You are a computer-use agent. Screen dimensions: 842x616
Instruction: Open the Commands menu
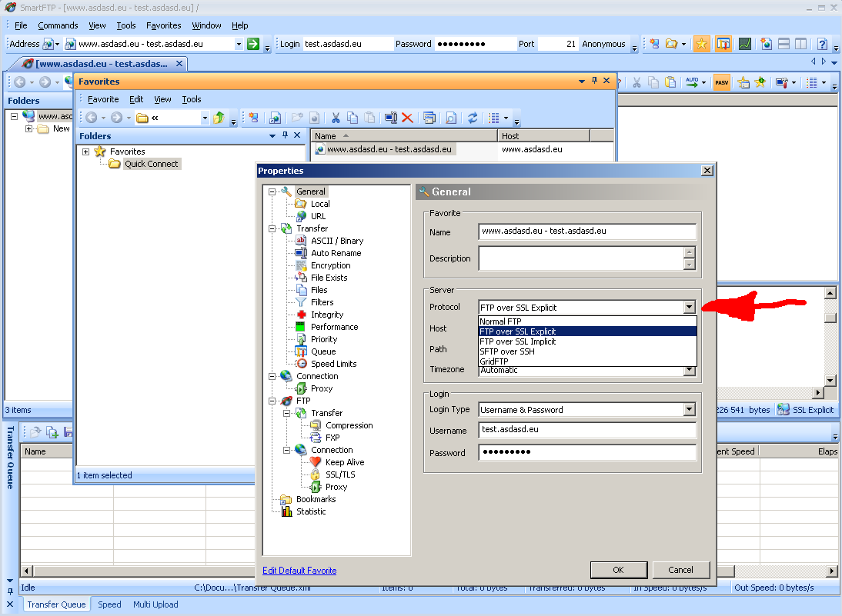[58, 25]
